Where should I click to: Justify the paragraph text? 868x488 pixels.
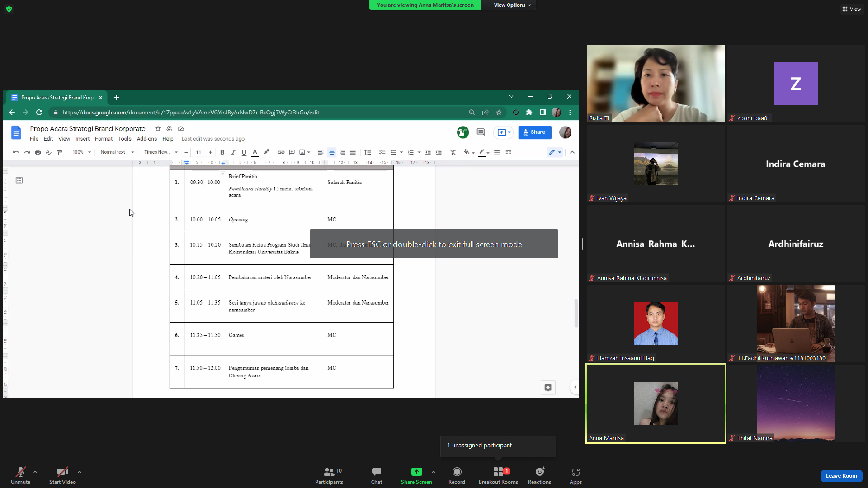[x=353, y=152]
